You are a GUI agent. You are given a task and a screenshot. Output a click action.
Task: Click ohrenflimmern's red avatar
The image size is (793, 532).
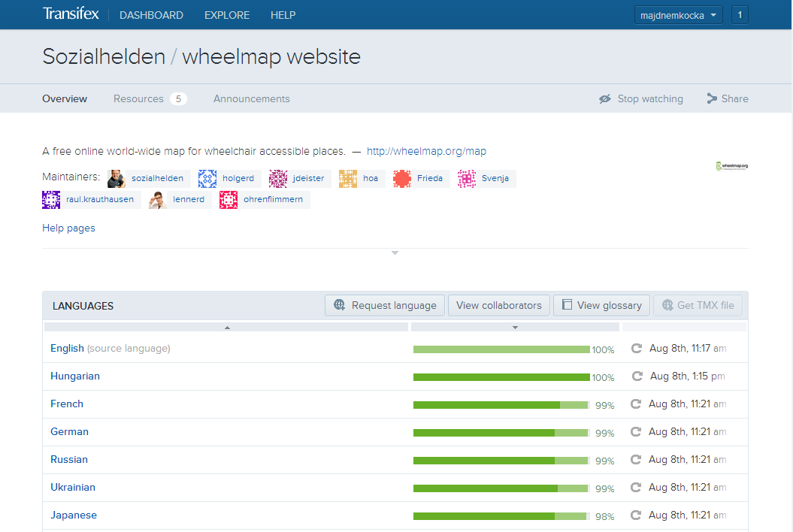229,200
